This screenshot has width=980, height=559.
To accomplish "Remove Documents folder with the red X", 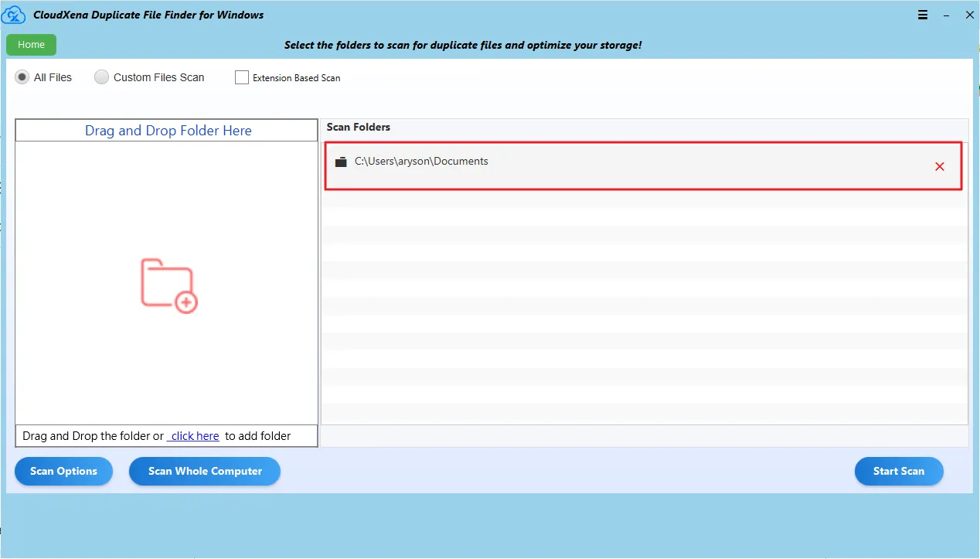I will pos(939,166).
